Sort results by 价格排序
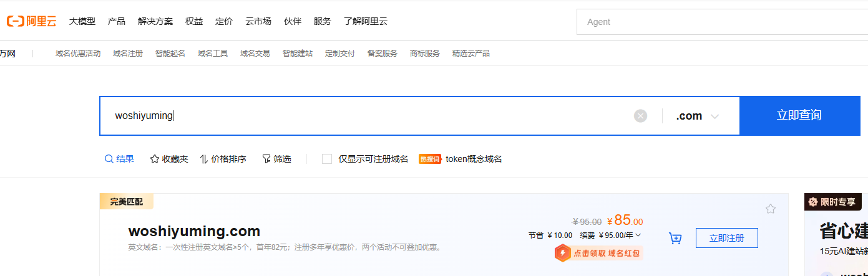 point(223,159)
